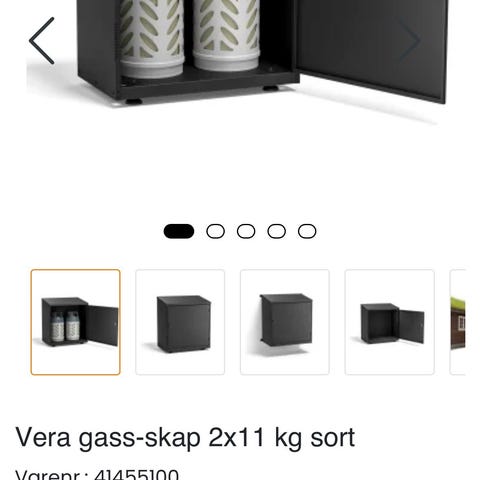Select the fifth carousel indicator dot
Image resolution: width=480 pixels, height=480 pixels.
pyautogui.click(x=307, y=231)
